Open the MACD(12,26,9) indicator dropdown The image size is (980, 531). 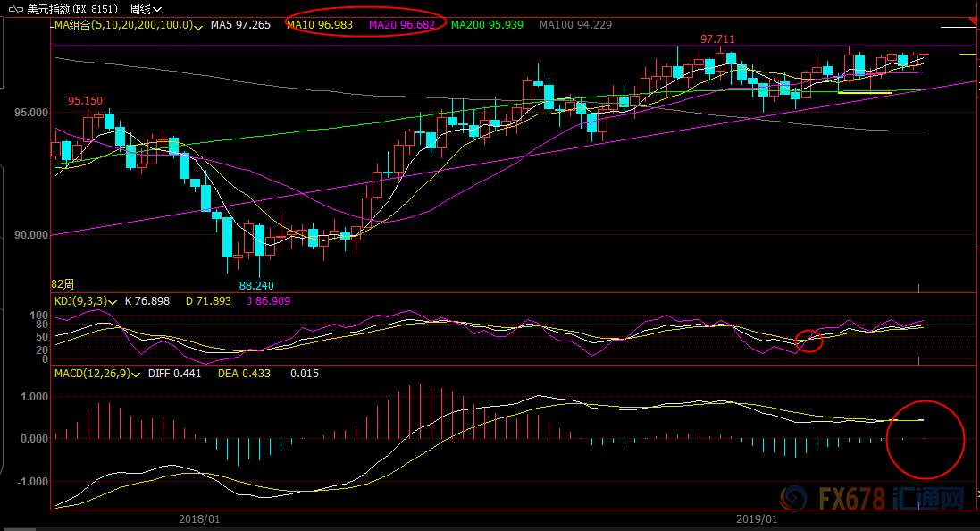(x=136, y=374)
